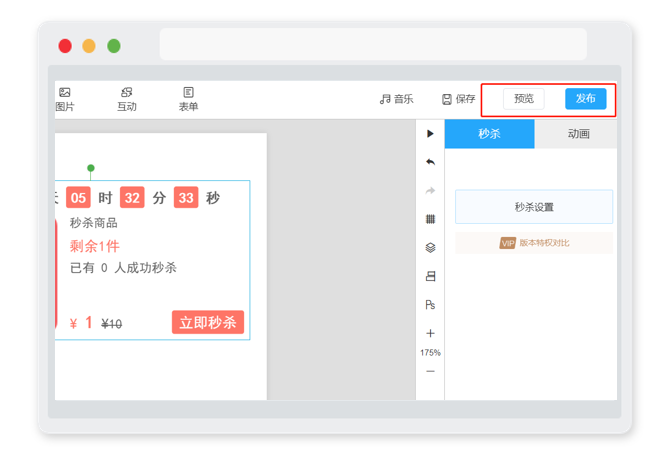Click the Ps import icon

(x=430, y=305)
